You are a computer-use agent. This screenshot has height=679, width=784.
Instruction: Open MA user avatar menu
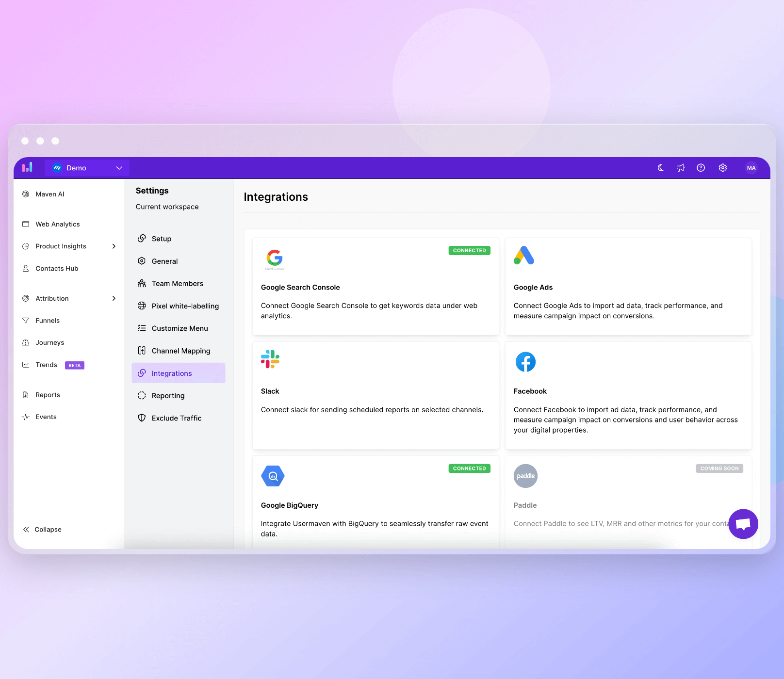pos(751,168)
